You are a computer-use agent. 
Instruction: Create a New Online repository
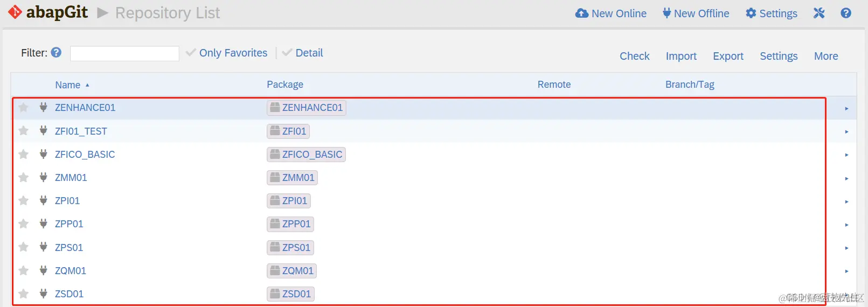click(x=611, y=13)
